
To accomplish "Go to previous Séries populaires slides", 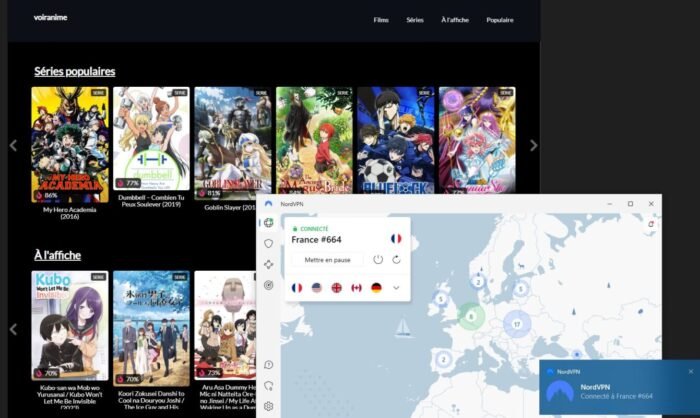I will [x=13, y=145].
